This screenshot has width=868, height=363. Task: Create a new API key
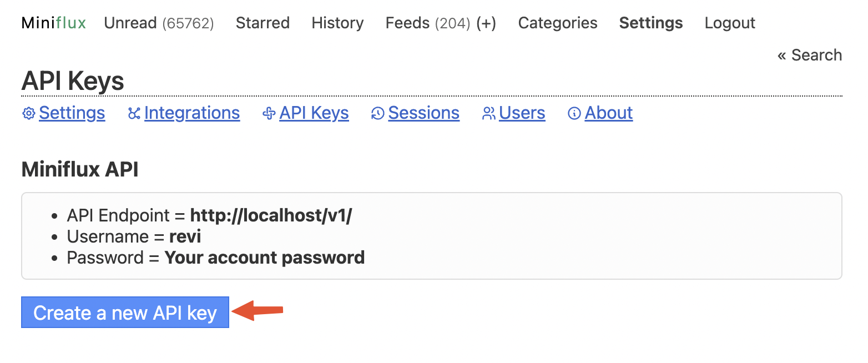coord(125,312)
